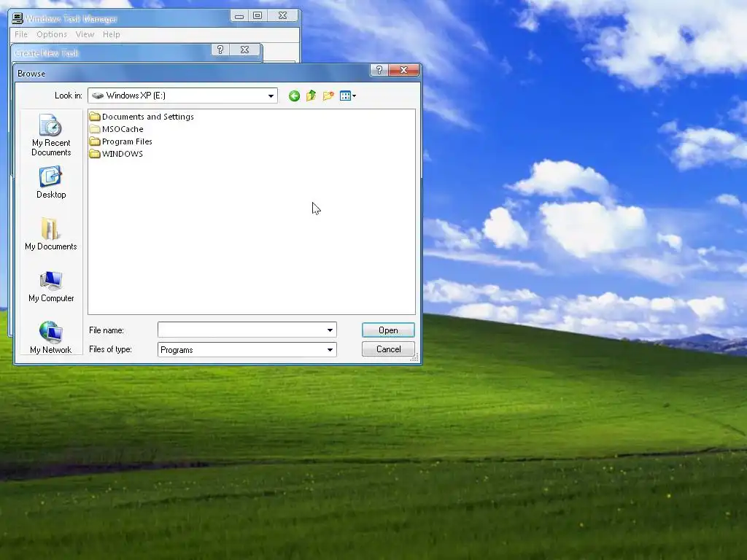The height and width of the screenshot is (560, 747).
Task: Open My Documents in places bar
Action: [51, 234]
